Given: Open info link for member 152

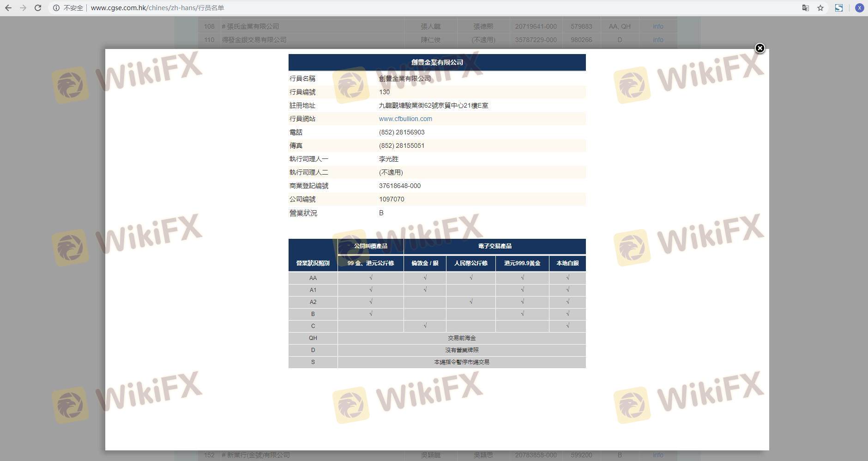Looking at the screenshot, I should click(658, 455).
